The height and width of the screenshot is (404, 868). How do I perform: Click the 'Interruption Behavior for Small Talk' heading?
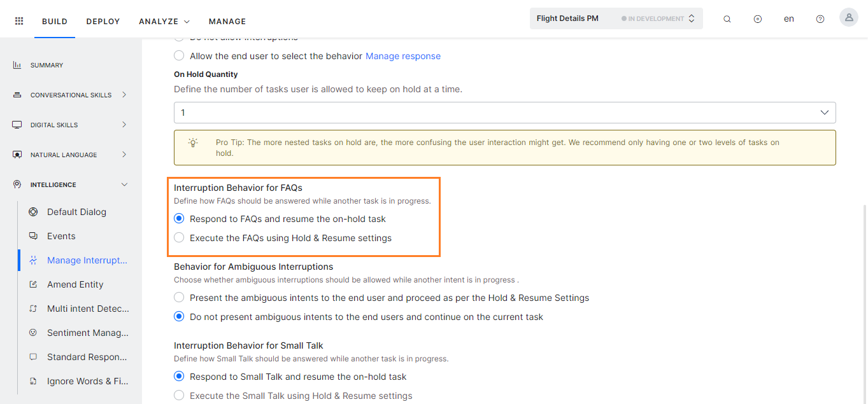[x=248, y=345]
